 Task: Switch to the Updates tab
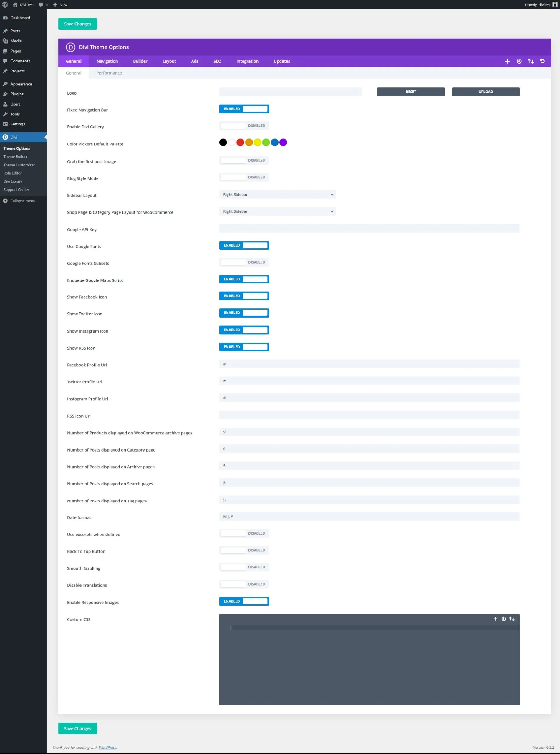(282, 61)
